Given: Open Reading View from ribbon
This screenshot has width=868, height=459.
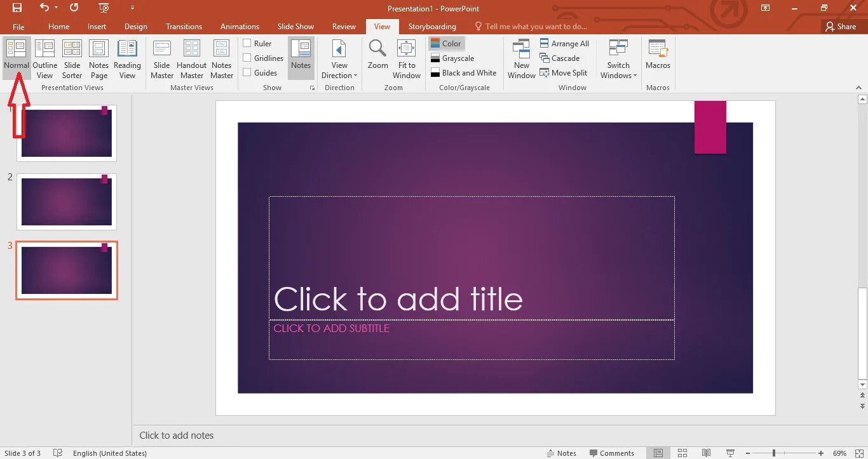Looking at the screenshot, I should click(127, 58).
